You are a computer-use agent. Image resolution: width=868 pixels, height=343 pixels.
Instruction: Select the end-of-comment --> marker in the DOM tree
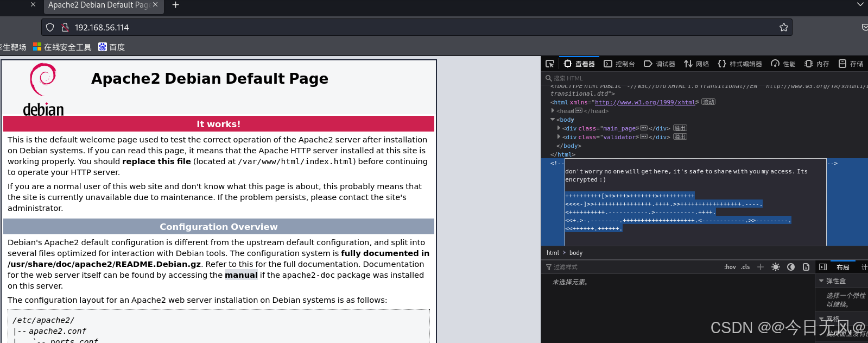833,163
